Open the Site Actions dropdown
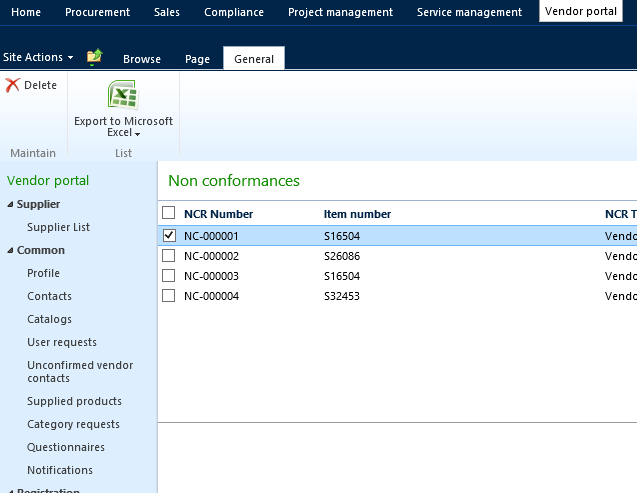This screenshot has height=493, width=637. [38, 58]
